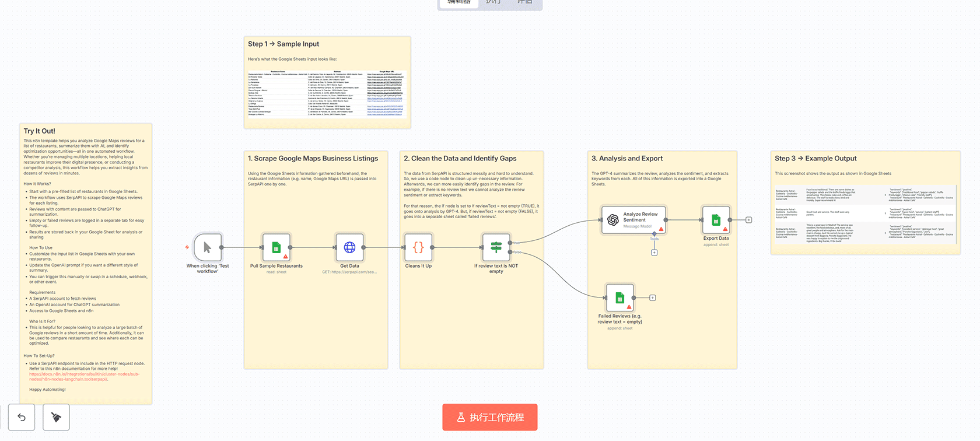980x441 pixels.
Task: Select the Get Data HTTP globe node
Action: pos(349,247)
